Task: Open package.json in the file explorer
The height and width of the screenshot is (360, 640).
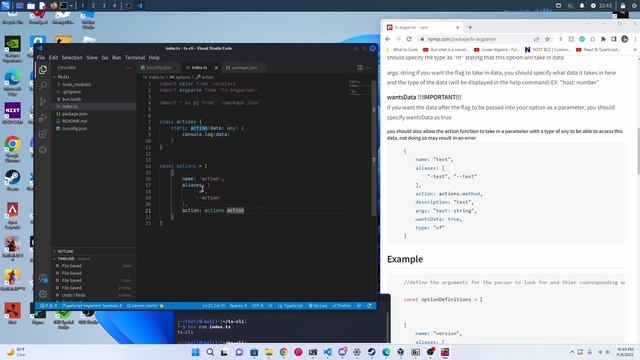Action: pos(75,114)
